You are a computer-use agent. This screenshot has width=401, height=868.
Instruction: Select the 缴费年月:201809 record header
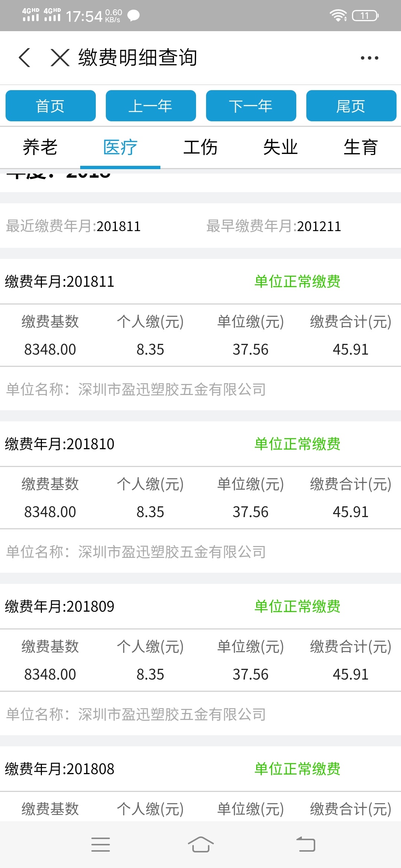200,606
